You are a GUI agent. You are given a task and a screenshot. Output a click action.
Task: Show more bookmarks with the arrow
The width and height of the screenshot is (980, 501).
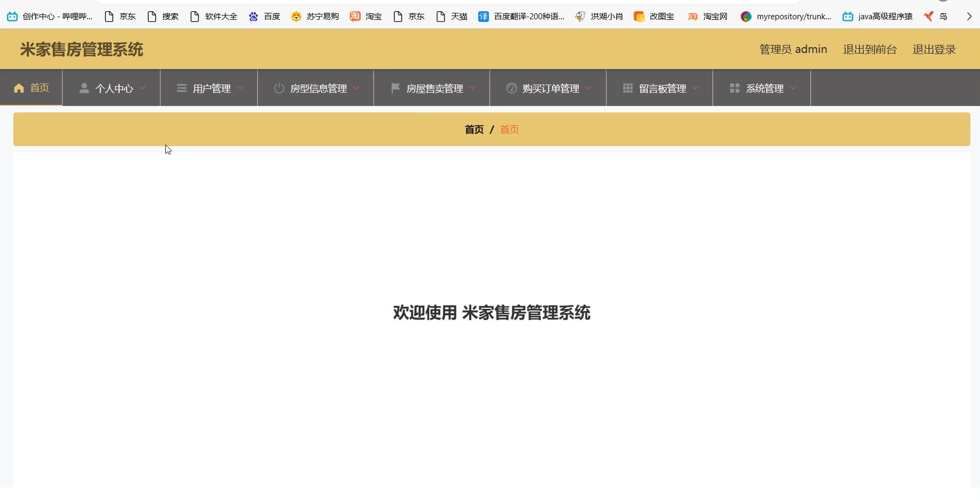pyautogui.click(x=969, y=17)
